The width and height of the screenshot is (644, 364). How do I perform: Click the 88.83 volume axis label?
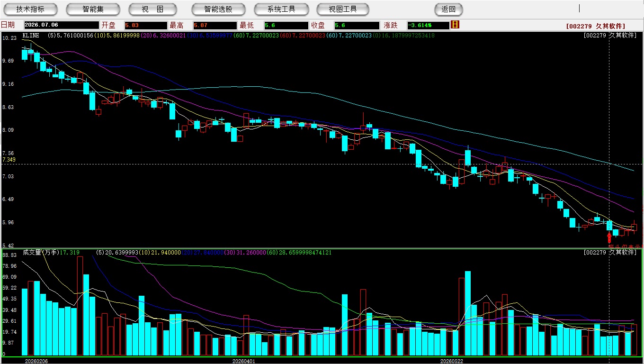point(9,255)
